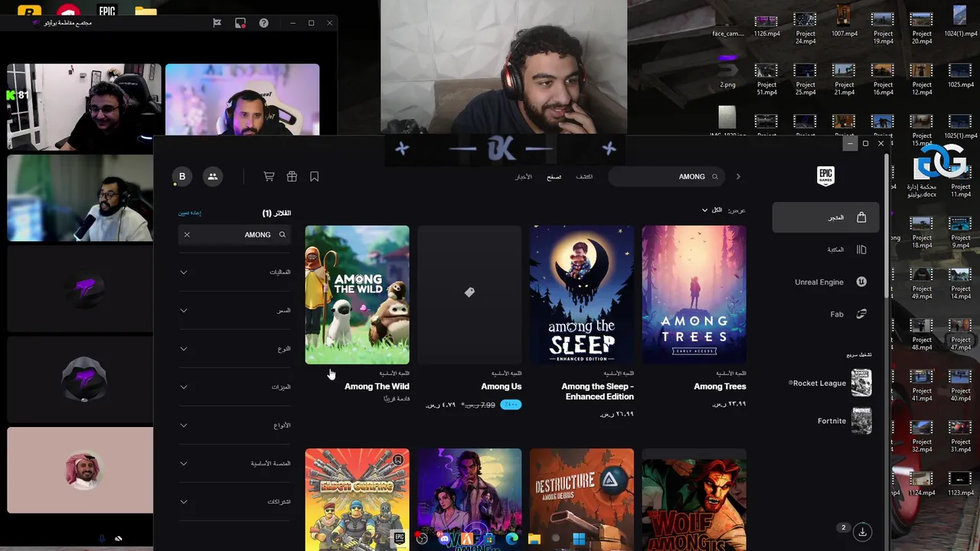The image size is (980, 551).
Task: Click the Among the Sleep cover art
Action: tap(582, 295)
